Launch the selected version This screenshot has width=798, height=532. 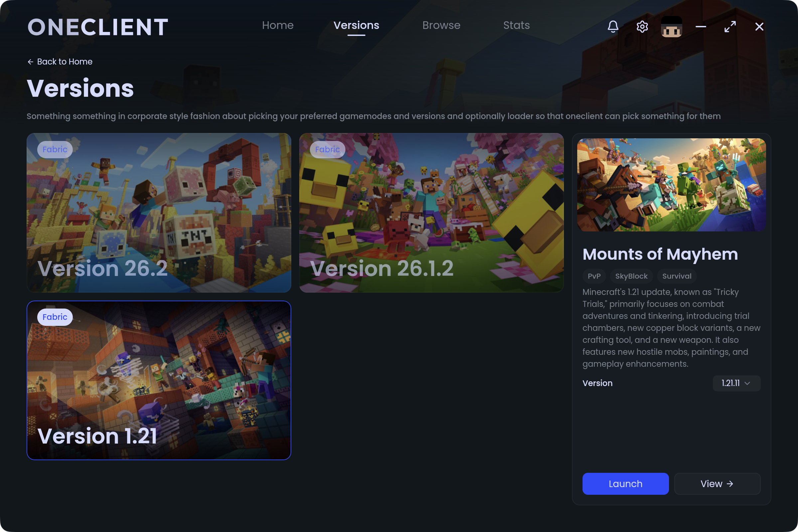pyautogui.click(x=625, y=483)
